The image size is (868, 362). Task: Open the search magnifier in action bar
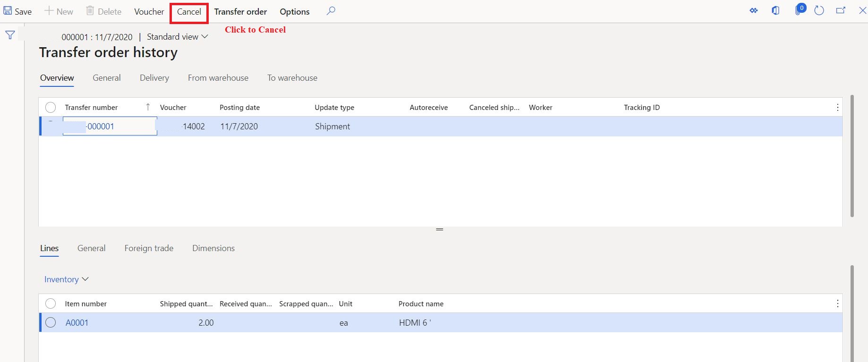tap(331, 11)
